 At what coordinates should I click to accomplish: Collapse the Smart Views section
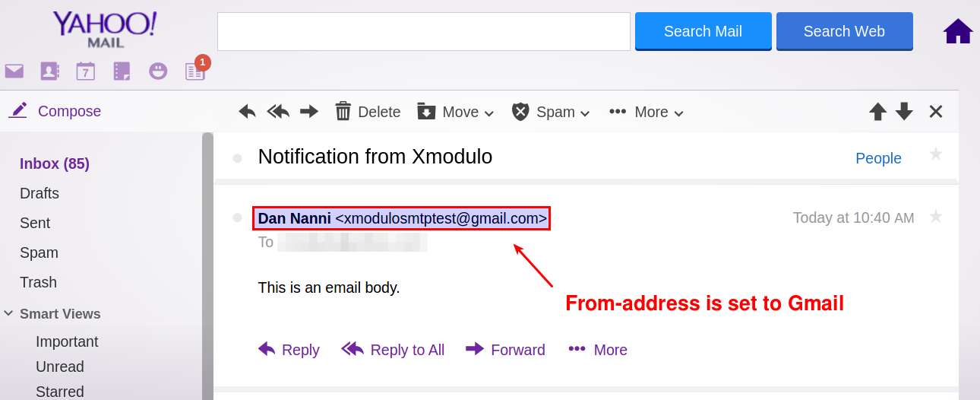click(8, 313)
